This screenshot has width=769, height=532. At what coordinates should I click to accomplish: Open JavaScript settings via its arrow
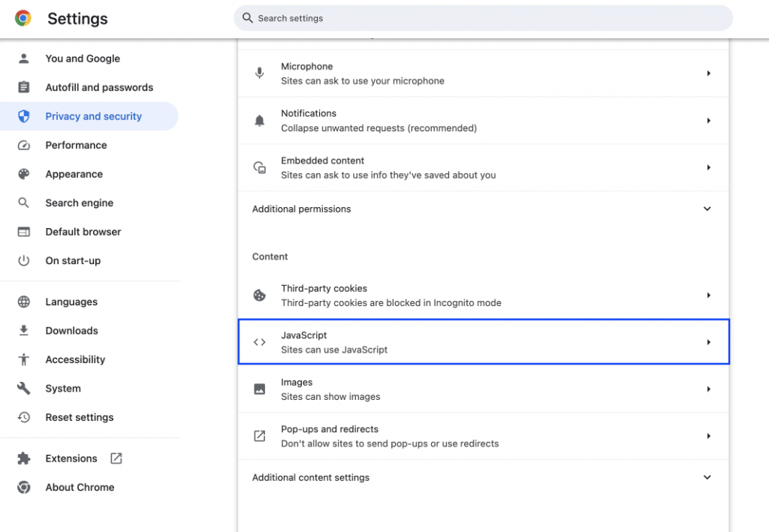click(x=708, y=341)
